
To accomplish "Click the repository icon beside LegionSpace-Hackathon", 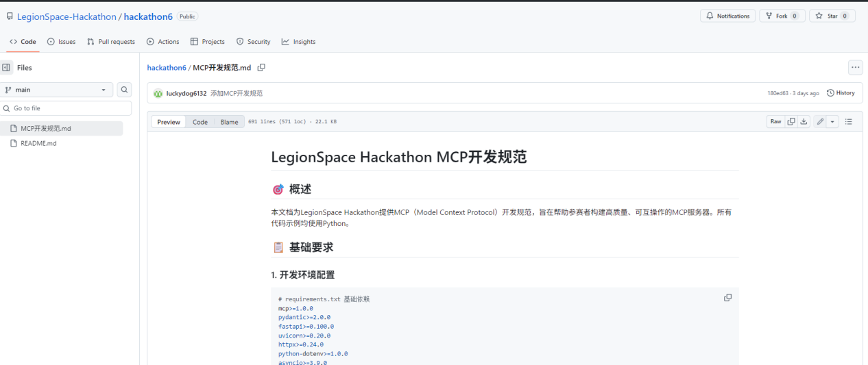I will coord(10,16).
